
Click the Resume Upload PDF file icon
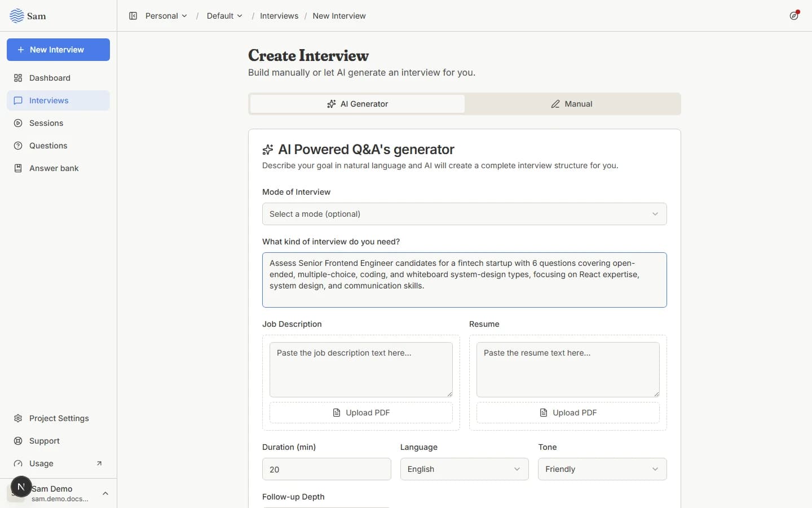click(x=544, y=413)
